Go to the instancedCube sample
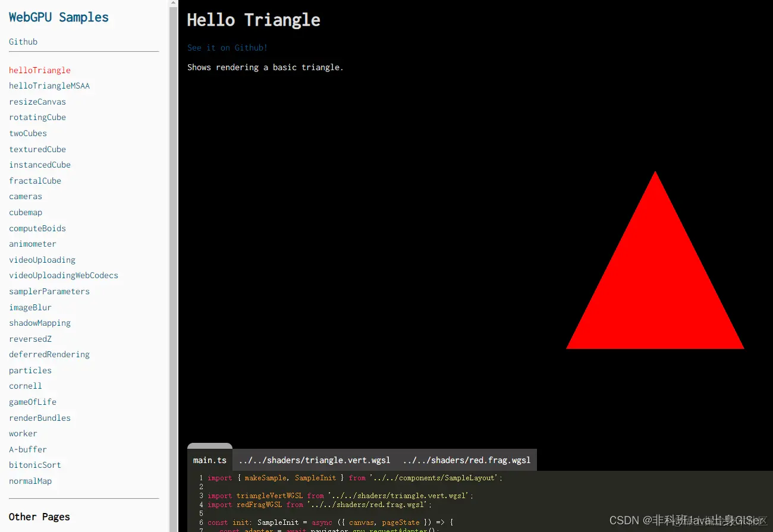 pyautogui.click(x=40, y=165)
